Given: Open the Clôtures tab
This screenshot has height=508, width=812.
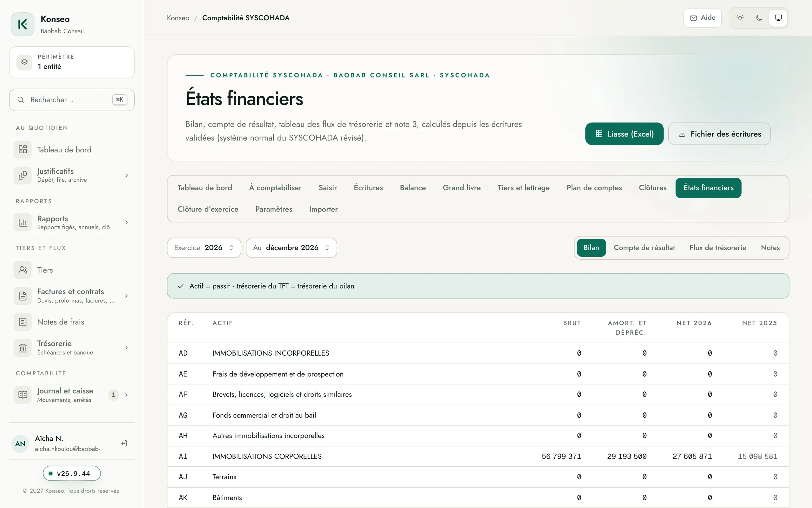Looking at the screenshot, I should click(x=652, y=188).
